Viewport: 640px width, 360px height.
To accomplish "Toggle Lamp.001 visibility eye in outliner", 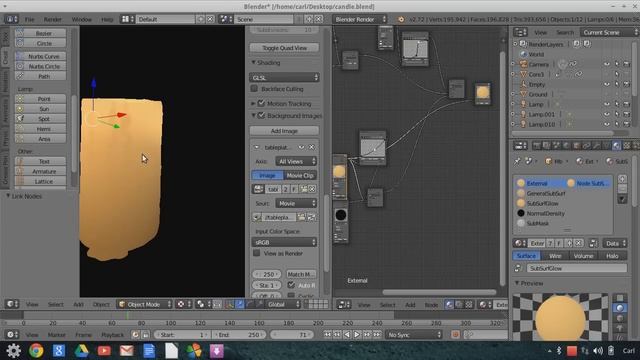I will (x=607, y=114).
